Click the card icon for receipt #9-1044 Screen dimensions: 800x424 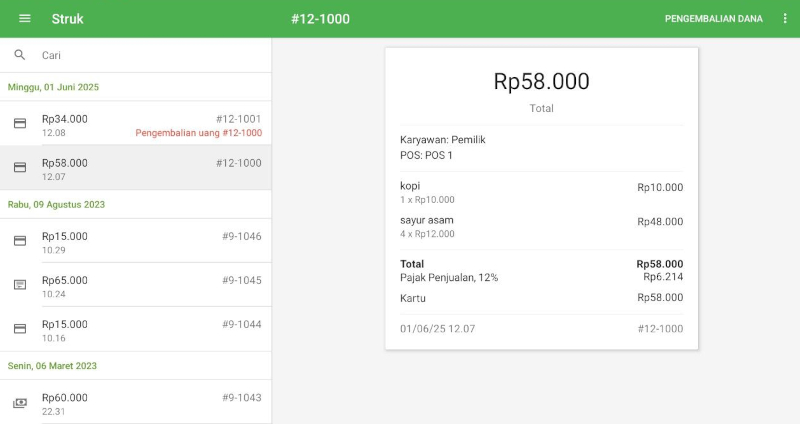(x=20, y=329)
